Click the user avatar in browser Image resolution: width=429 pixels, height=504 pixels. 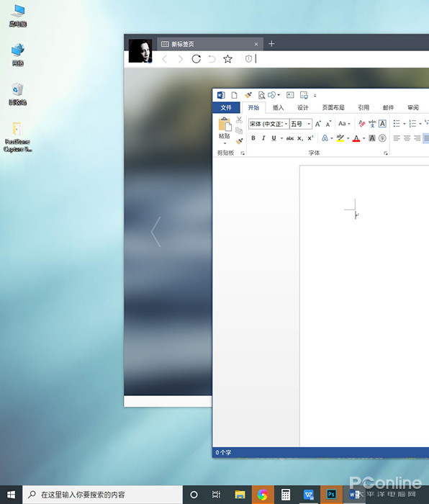[x=140, y=51]
